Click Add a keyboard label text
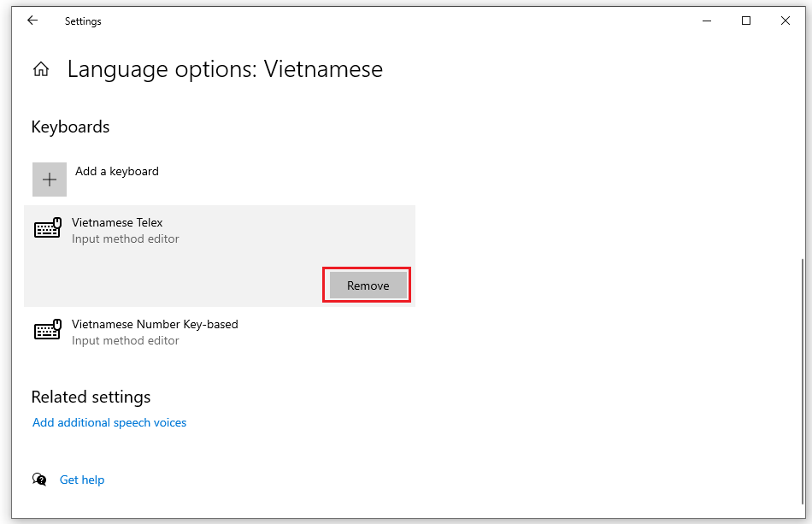 [x=116, y=171]
